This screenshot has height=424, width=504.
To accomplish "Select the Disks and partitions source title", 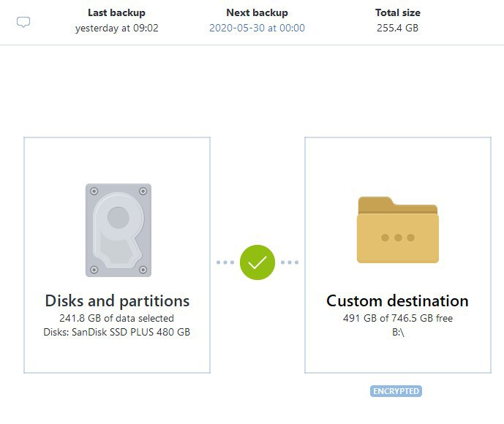I will [x=117, y=301].
